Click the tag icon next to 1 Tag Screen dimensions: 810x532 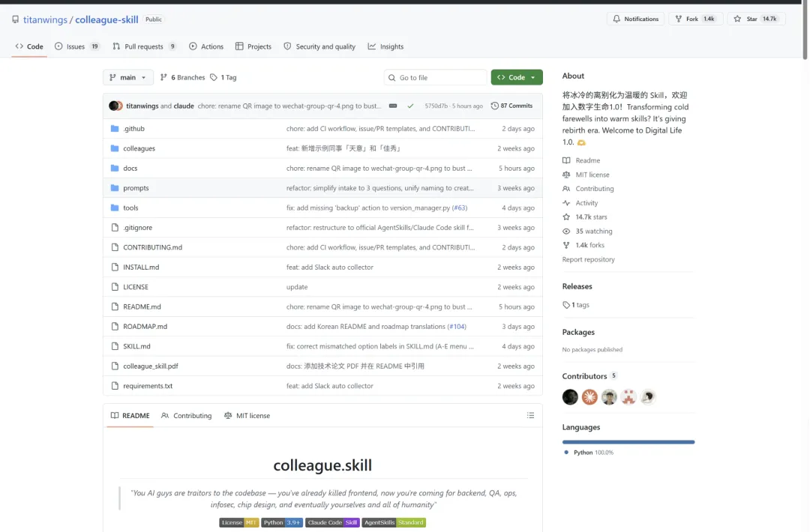point(214,77)
